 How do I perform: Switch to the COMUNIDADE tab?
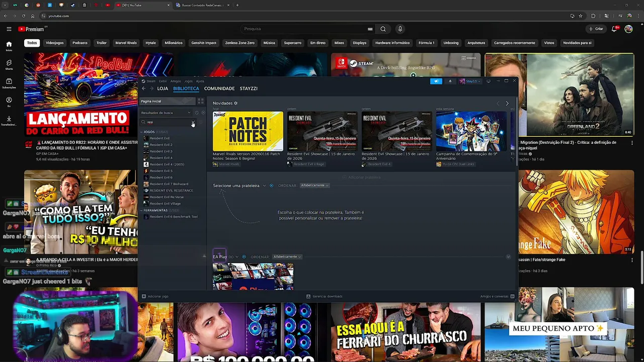click(219, 88)
